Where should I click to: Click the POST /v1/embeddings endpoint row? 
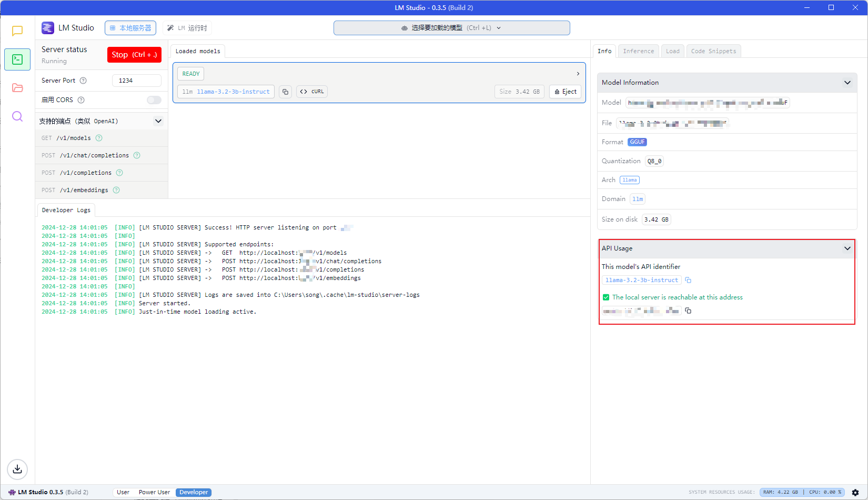point(102,190)
